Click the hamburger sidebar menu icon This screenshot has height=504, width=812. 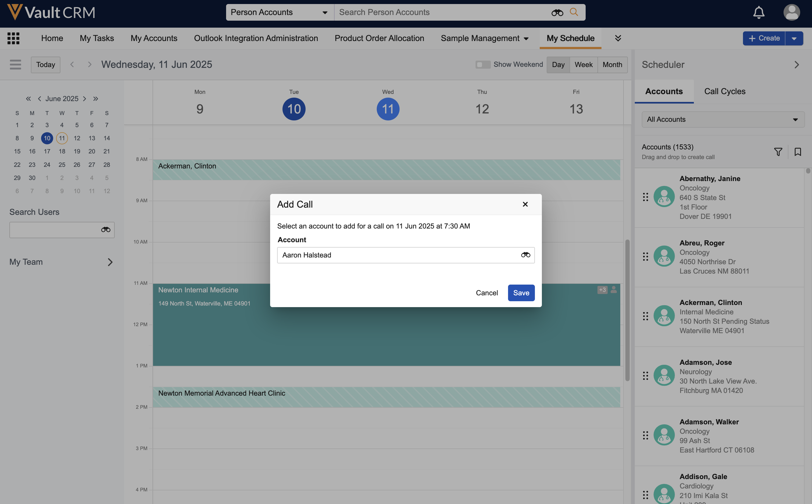coord(15,65)
